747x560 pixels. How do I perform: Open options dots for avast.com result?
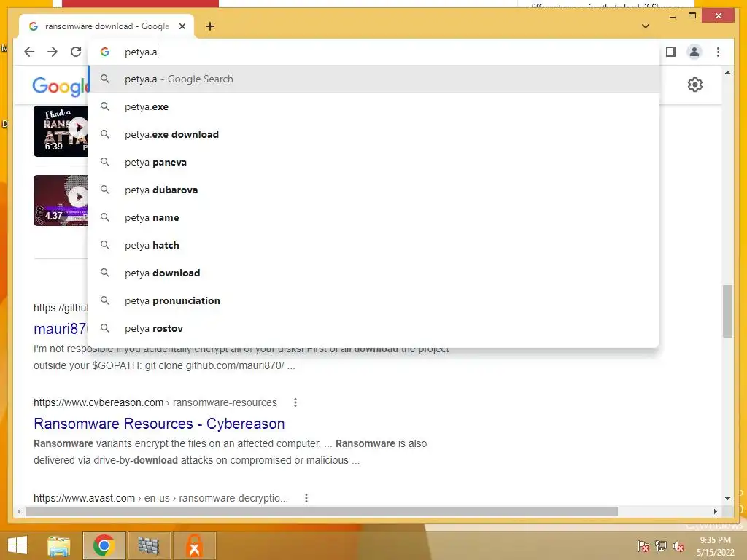point(306,498)
